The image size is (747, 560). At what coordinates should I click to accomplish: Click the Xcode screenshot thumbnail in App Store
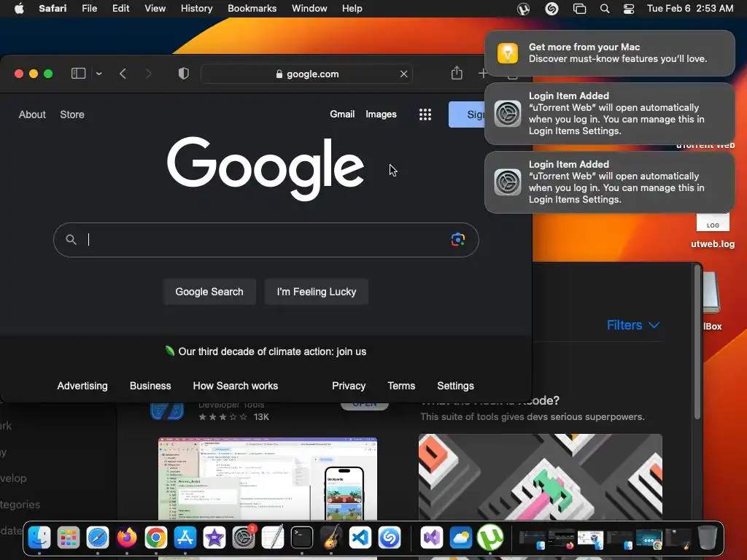coord(268,478)
